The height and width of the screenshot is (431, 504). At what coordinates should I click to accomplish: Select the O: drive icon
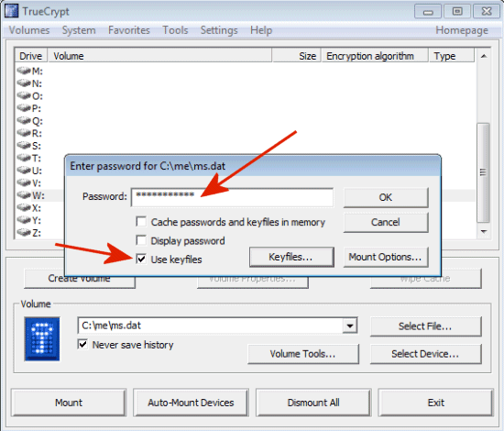coord(24,95)
